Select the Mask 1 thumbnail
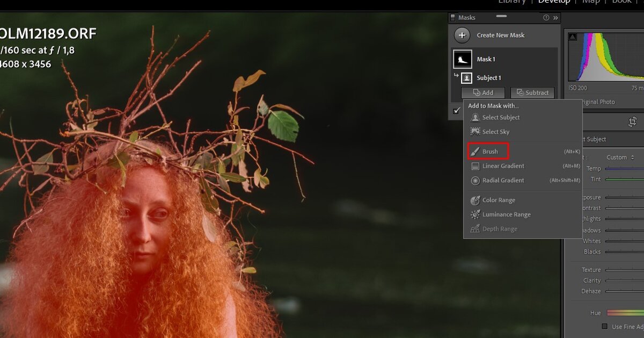 point(462,59)
